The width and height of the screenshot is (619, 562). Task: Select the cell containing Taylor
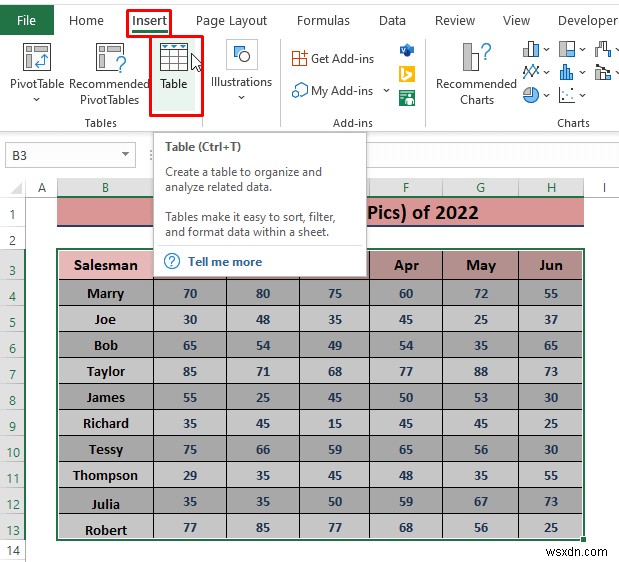pos(106,371)
